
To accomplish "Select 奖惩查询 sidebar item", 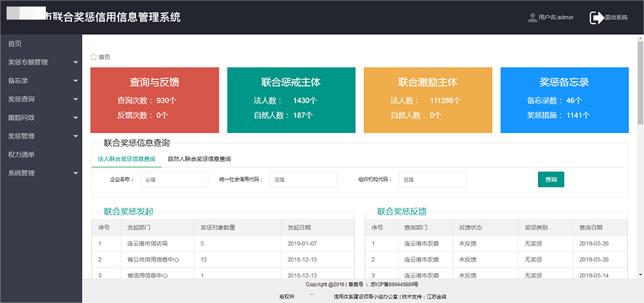I will (22, 99).
